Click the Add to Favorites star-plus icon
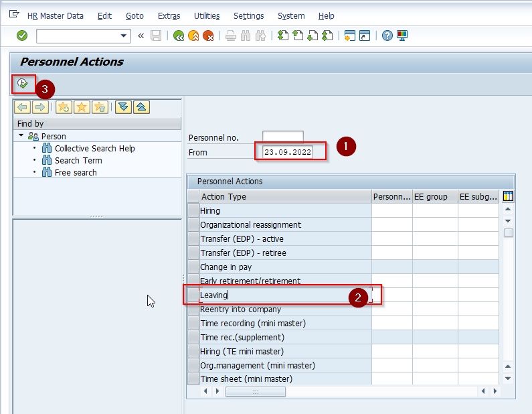Screen dimensions: 532x414 click(x=64, y=107)
